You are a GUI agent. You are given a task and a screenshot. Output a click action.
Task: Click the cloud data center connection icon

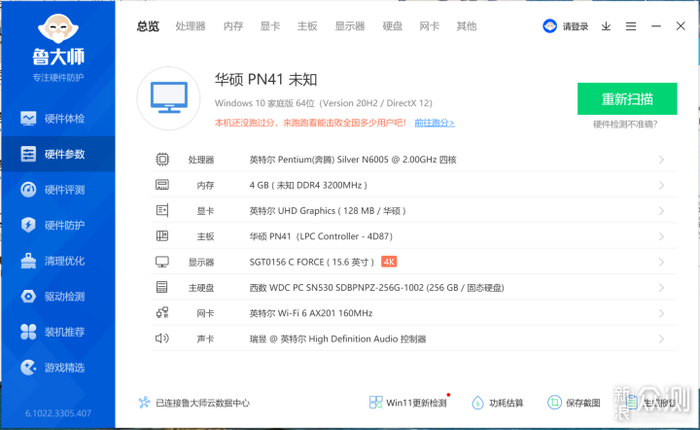click(x=144, y=403)
